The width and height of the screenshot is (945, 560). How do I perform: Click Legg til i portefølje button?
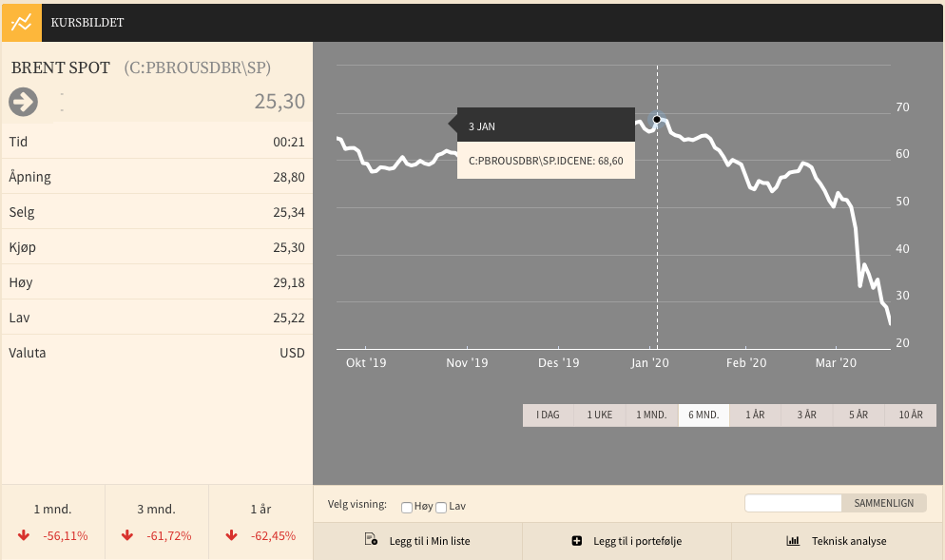[627, 541]
